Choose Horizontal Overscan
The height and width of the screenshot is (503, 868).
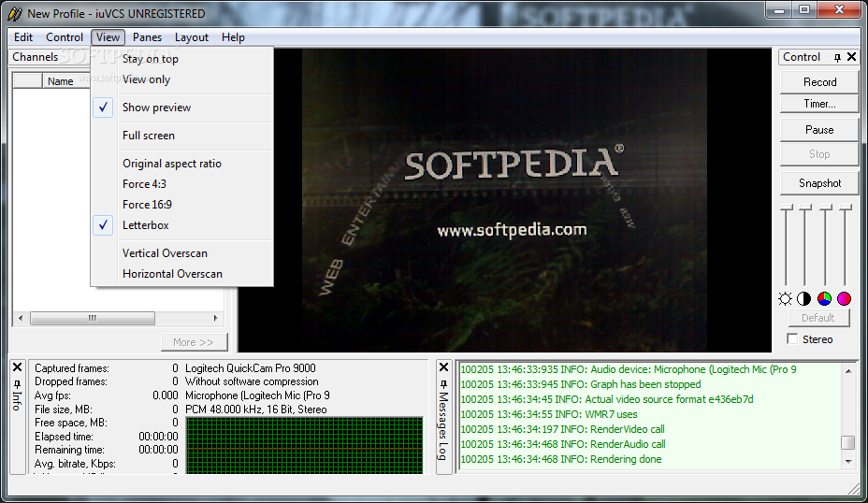[x=181, y=274]
